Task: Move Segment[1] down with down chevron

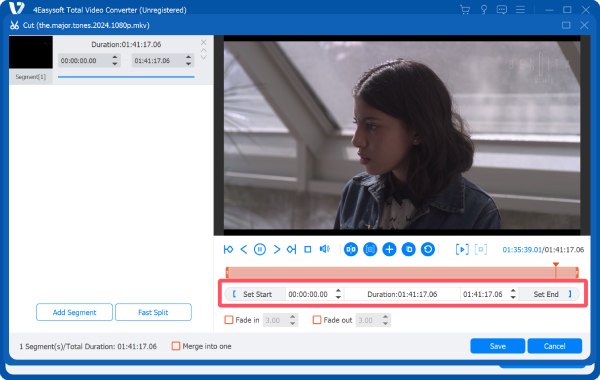Action: pyautogui.click(x=204, y=57)
